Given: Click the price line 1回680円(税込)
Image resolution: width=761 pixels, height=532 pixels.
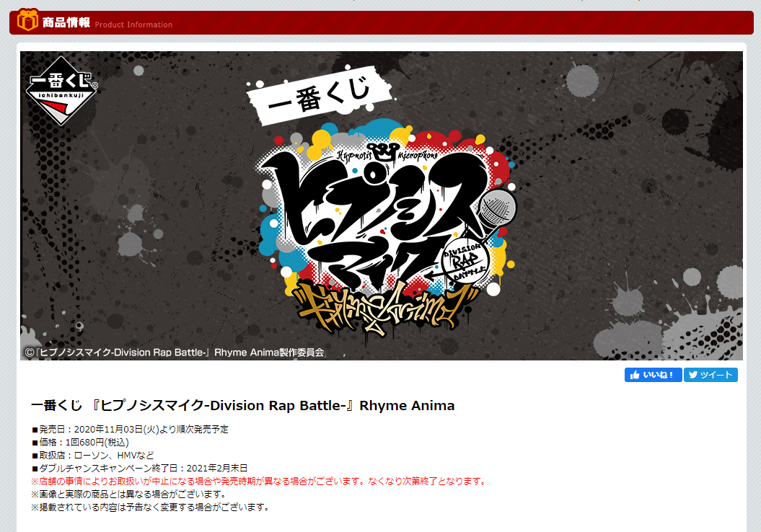Looking at the screenshot, I should pos(80,443).
